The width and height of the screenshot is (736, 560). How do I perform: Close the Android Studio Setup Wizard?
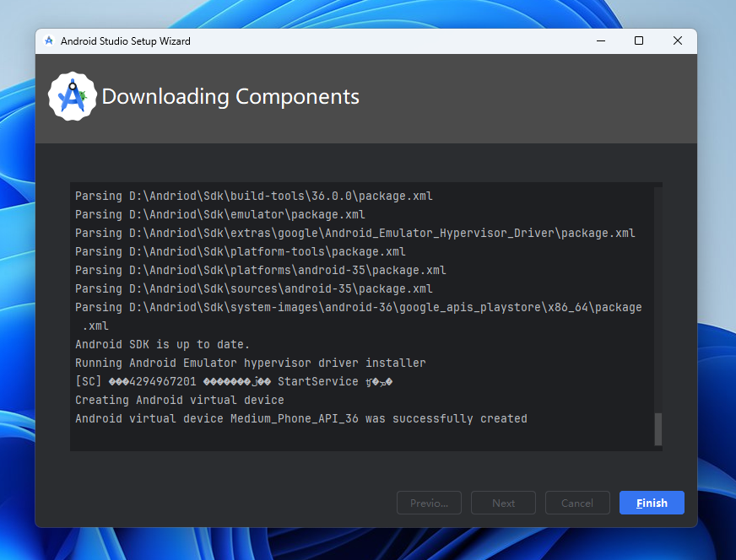[677, 40]
